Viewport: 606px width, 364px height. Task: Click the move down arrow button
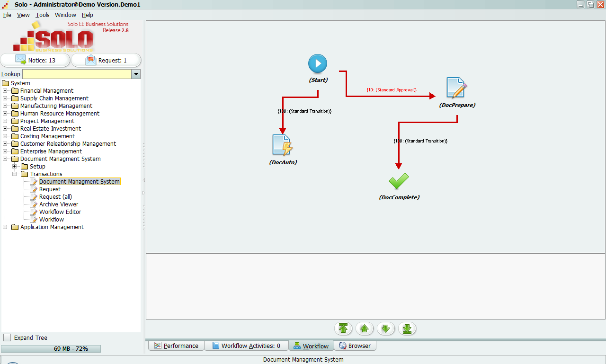(x=386, y=328)
